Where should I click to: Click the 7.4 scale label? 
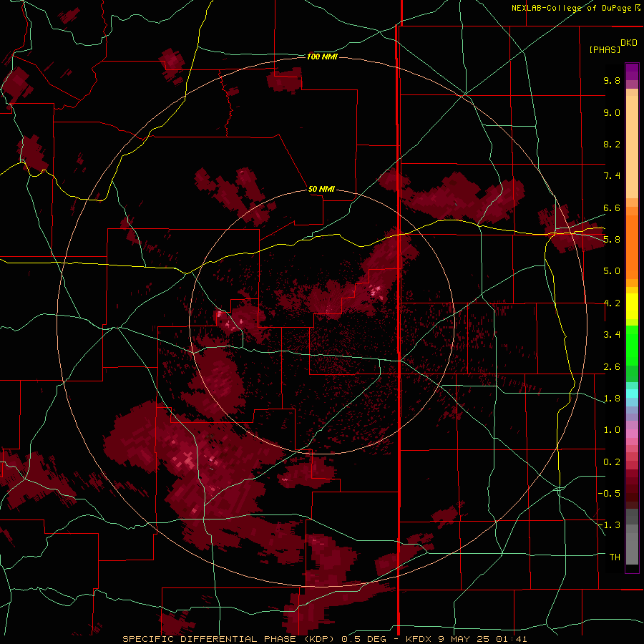click(612, 176)
